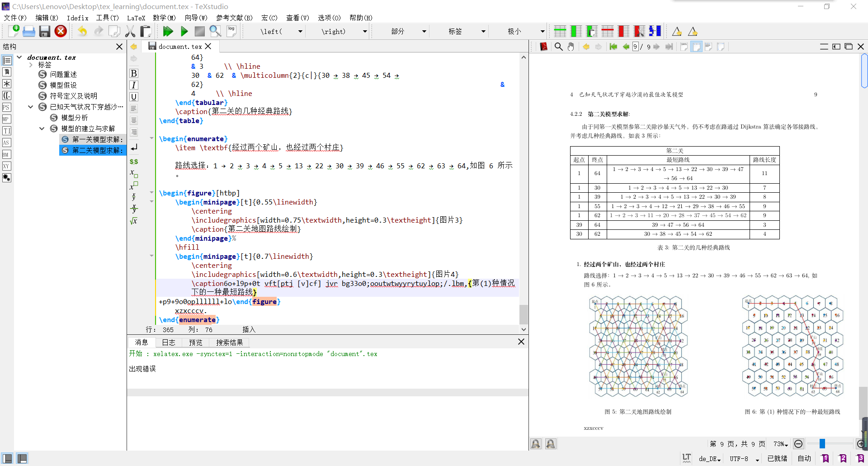Expand the 标签 tree node

(31, 65)
